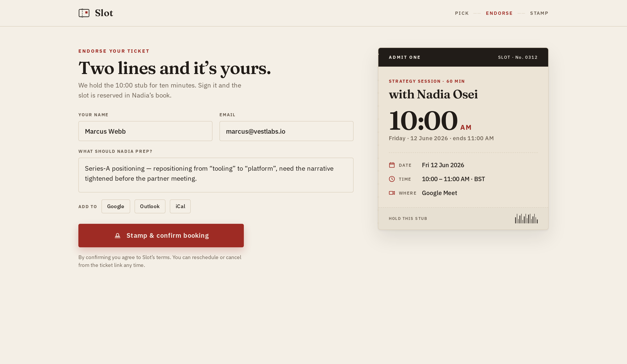Click the "ADD TO" label
This screenshot has width=627, height=364.
point(88,207)
